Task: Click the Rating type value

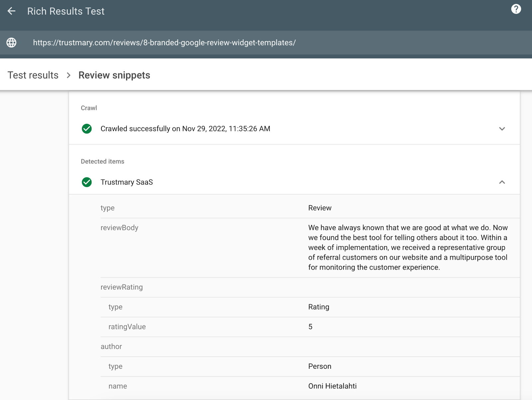Action: point(319,307)
